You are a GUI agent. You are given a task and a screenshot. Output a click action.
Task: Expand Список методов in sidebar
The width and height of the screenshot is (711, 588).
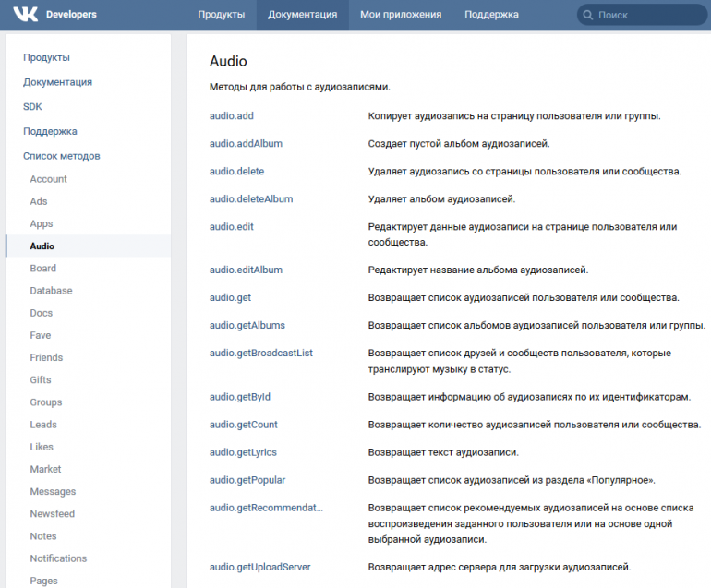tap(61, 156)
